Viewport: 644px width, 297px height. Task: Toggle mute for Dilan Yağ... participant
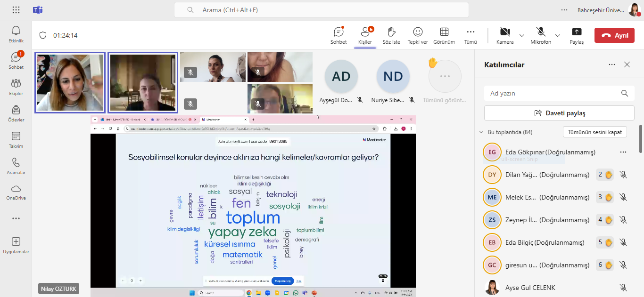click(x=623, y=175)
